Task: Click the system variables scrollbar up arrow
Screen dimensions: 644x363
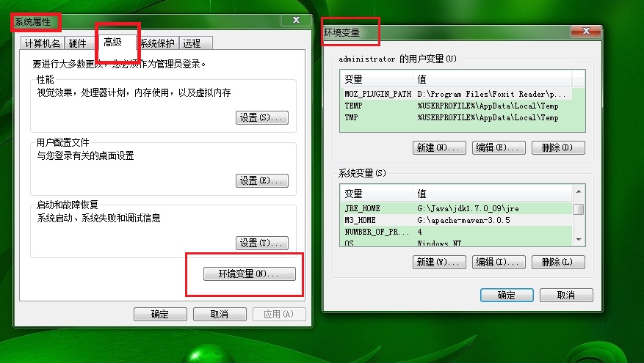Action: 579,191
